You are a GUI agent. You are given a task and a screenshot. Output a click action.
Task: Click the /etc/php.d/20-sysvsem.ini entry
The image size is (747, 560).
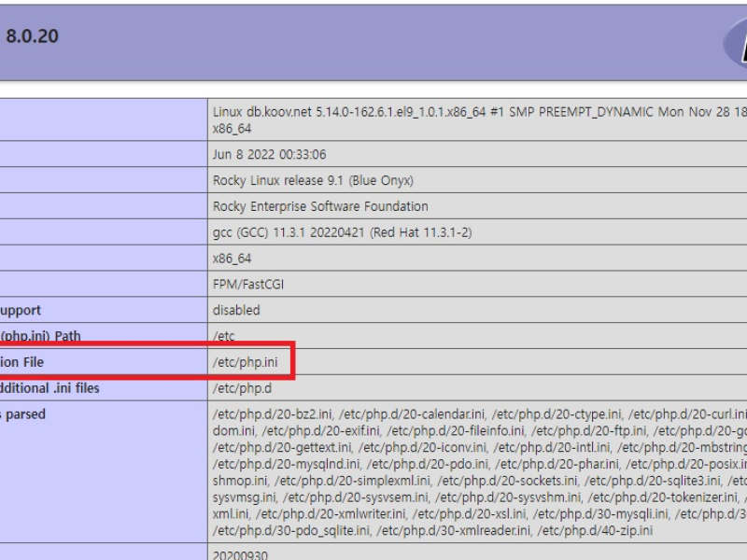coord(356,497)
